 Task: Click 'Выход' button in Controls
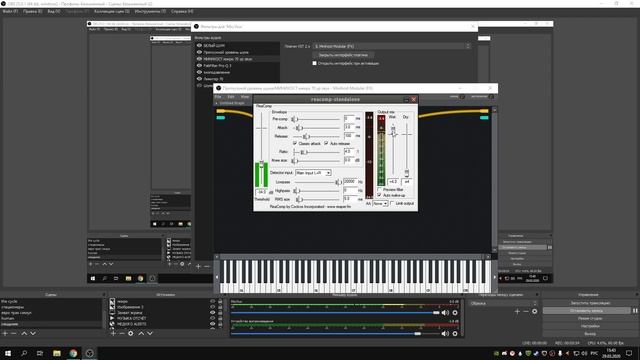(x=590, y=333)
